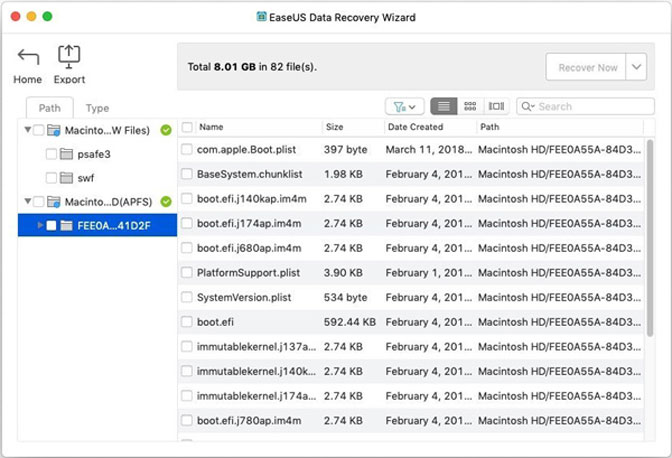Collapse the Macinto...D(APFS) tree node

tap(27, 201)
